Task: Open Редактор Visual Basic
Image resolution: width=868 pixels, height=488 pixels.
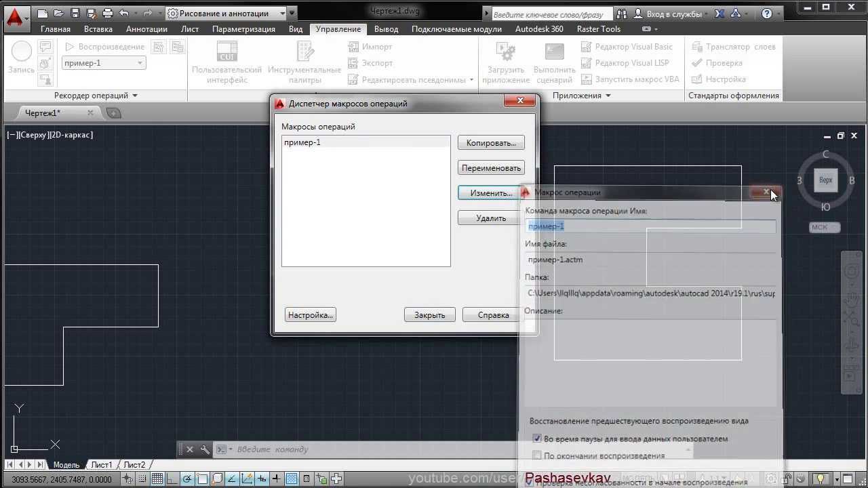Action: point(627,47)
